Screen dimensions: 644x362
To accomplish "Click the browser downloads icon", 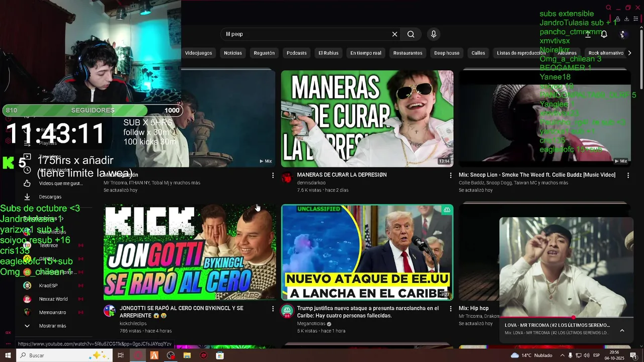I will (x=627, y=19).
